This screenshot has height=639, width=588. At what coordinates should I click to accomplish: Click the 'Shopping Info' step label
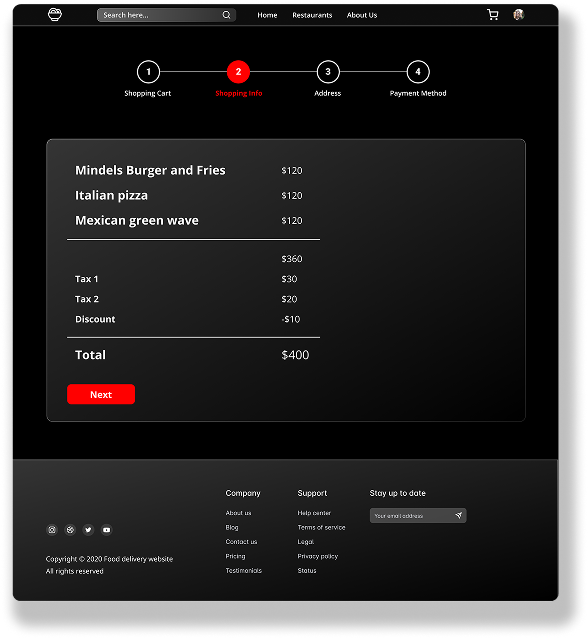239,93
